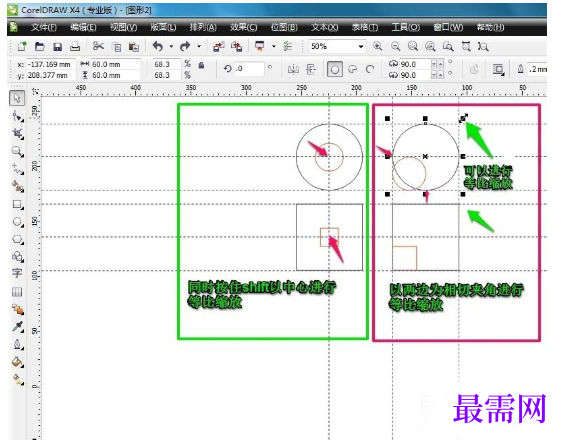This screenshot has height=440, width=565.
Task: Open the 排列(A) menu
Action: click(203, 27)
